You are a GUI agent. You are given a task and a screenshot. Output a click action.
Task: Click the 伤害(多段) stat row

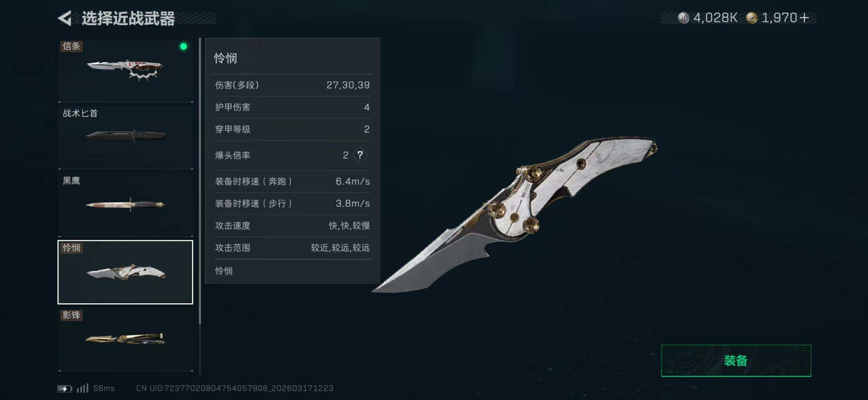tap(292, 85)
